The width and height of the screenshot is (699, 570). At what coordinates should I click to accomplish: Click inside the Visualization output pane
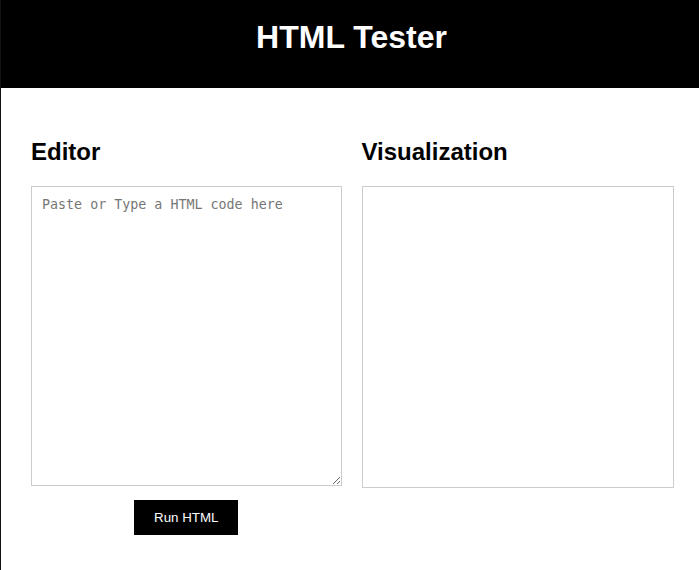click(518, 337)
